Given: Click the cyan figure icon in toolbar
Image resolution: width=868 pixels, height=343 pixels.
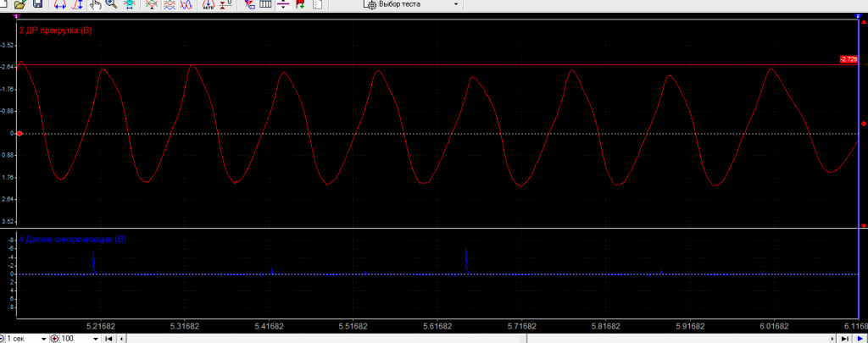Looking at the screenshot, I should click(129, 4).
